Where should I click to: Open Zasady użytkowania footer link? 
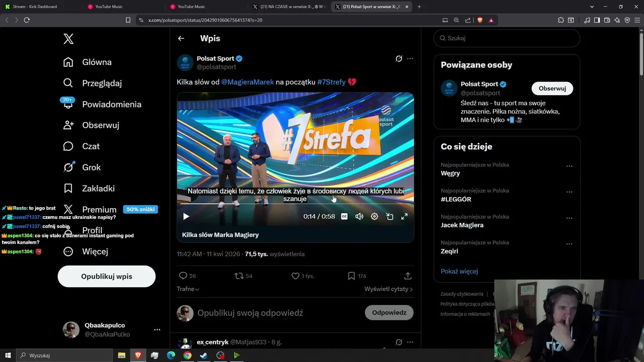click(462, 294)
